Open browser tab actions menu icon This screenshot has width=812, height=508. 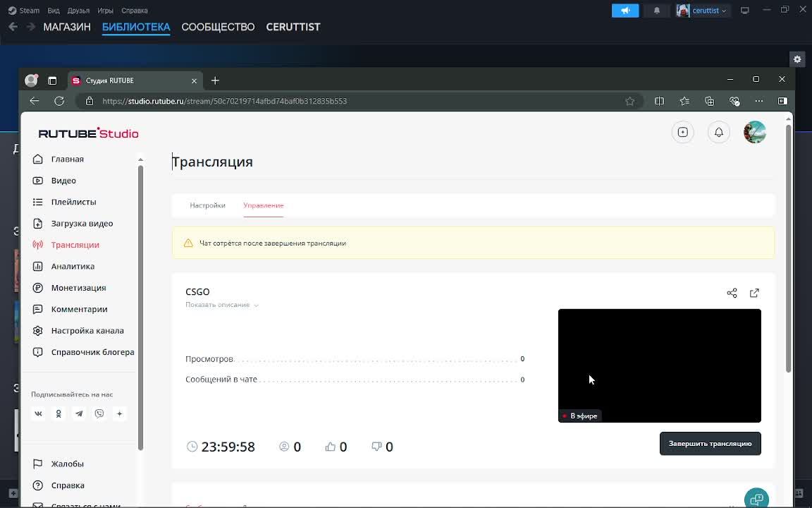(x=52, y=81)
